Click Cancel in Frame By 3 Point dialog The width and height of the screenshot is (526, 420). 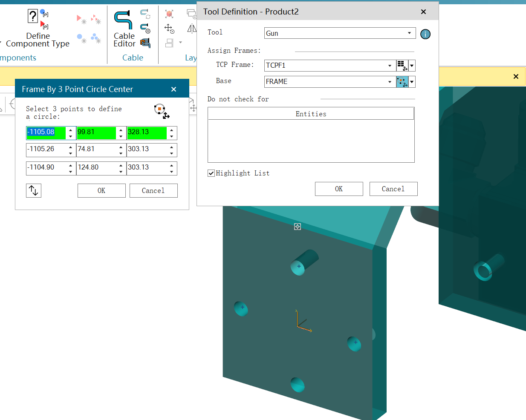153,191
